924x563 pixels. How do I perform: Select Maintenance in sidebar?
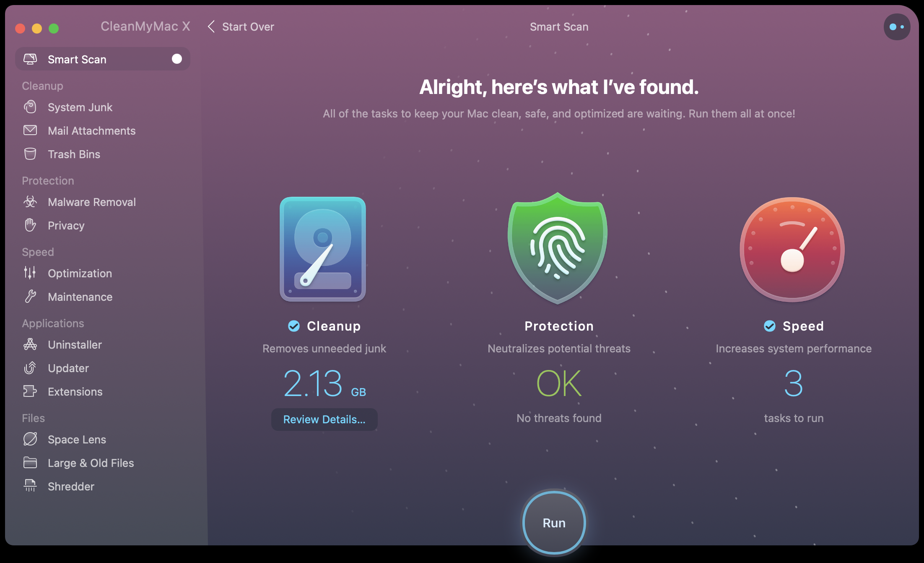pyautogui.click(x=103, y=297)
